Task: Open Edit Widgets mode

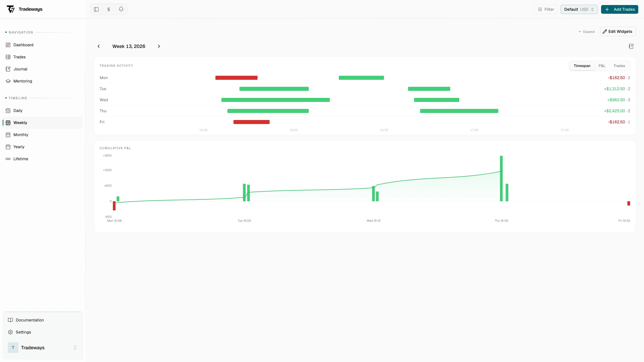Action: tap(618, 32)
